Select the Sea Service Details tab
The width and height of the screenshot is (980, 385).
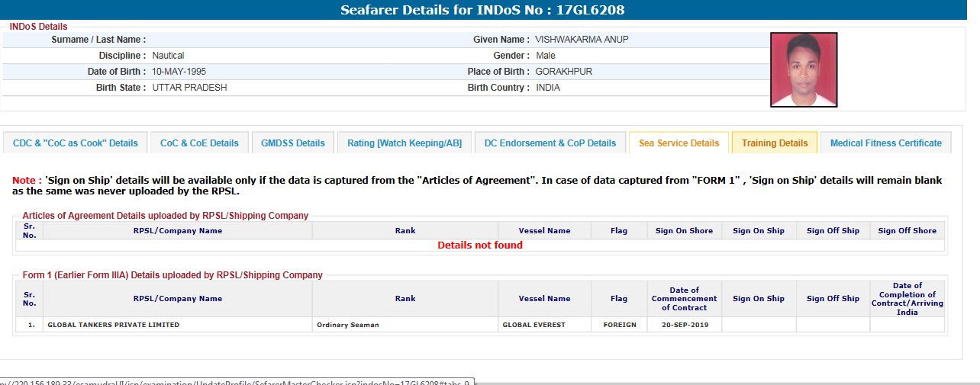pos(679,143)
